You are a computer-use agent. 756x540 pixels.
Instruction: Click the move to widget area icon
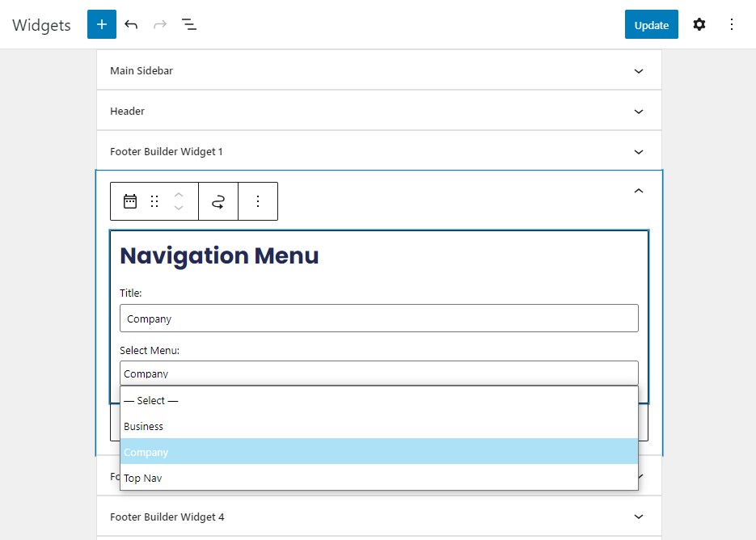pyautogui.click(x=218, y=201)
